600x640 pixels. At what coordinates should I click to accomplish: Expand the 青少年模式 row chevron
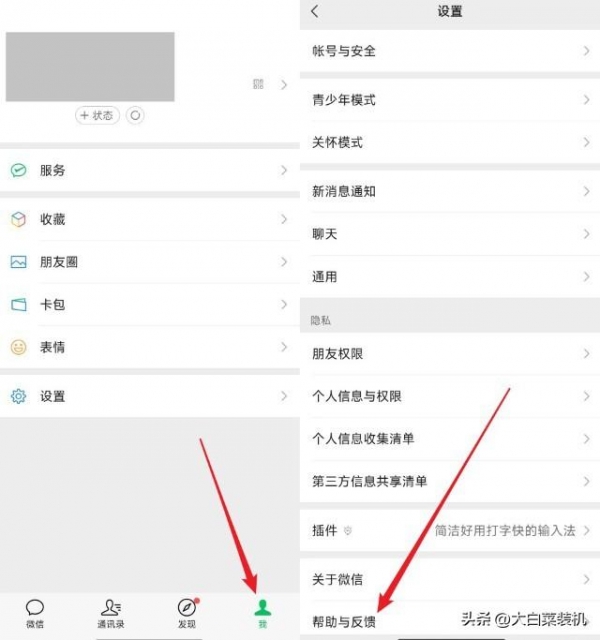click(587, 100)
